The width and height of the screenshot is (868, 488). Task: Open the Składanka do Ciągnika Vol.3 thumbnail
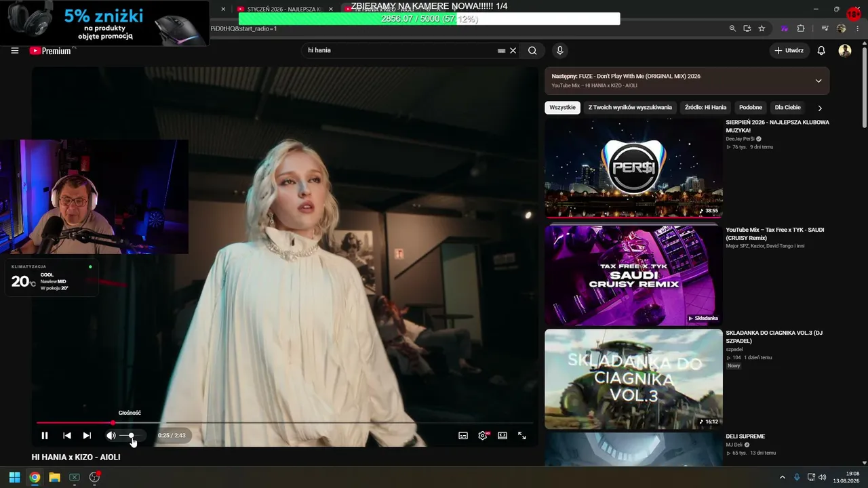pos(633,379)
